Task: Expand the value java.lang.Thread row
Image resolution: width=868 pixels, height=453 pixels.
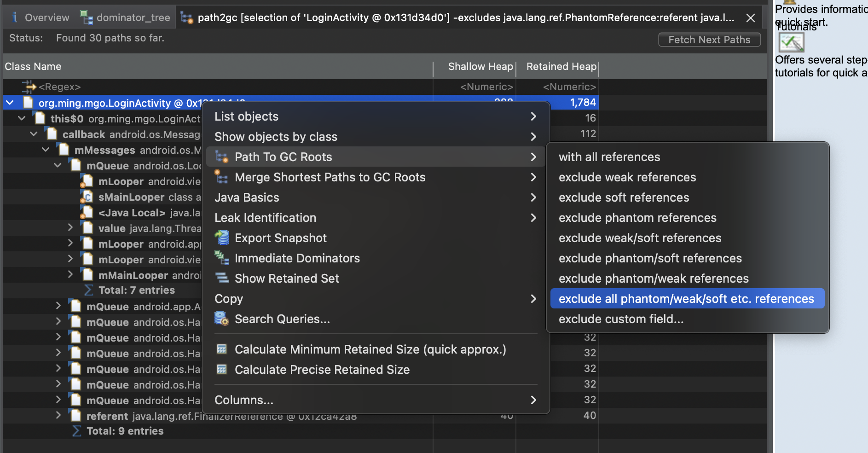Action: point(70,228)
